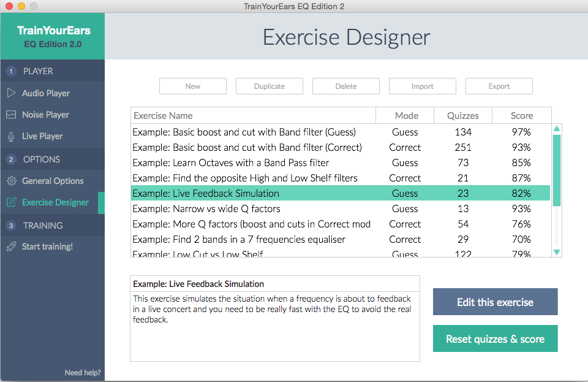Viewport: 588px width, 382px height.
Task: Click the General Options gear icon
Action: coord(11,181)
